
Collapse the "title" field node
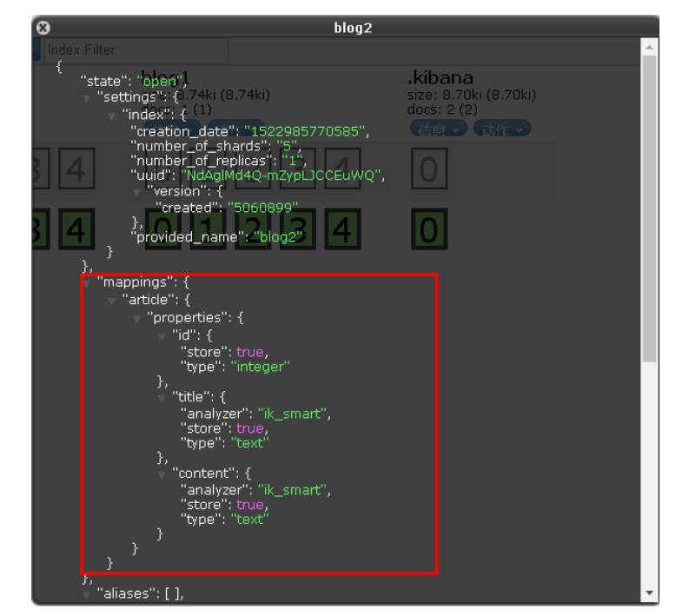click(162, 399)
